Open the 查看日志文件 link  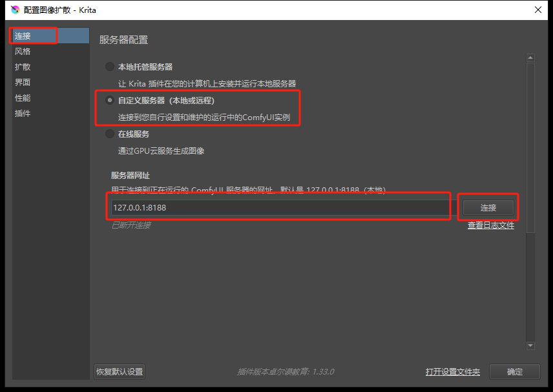490,225
